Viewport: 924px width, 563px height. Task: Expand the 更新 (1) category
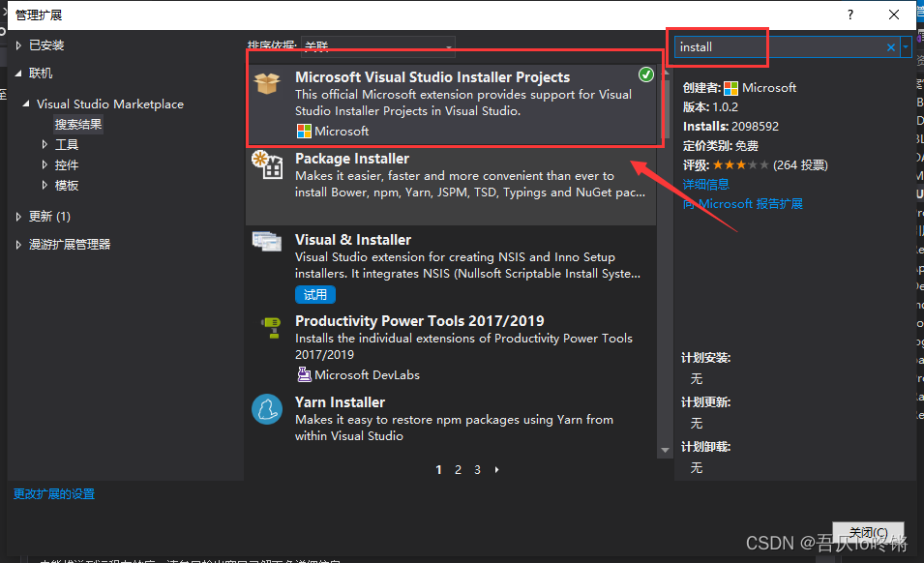pyautogui.click(x=18, y=217)
